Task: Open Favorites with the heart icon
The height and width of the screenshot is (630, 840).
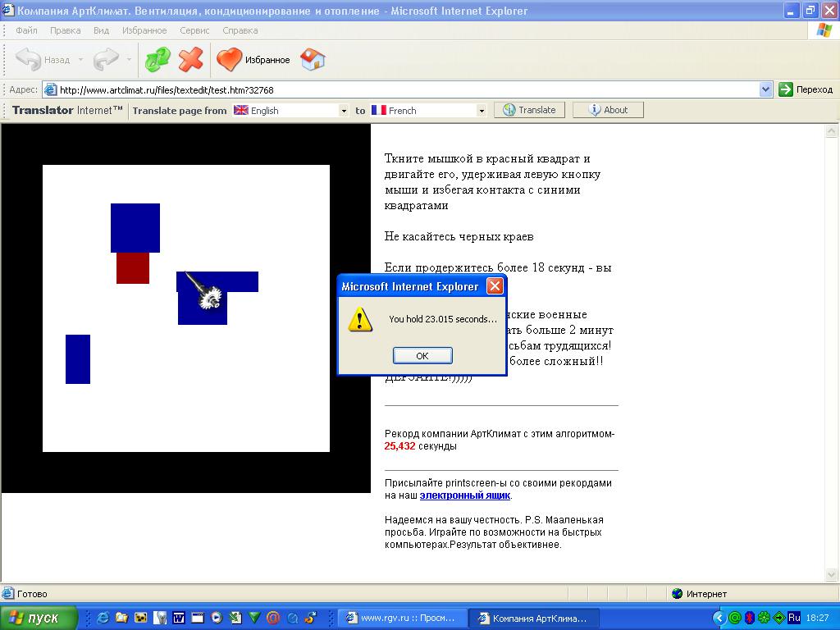Action: [230, 60]
